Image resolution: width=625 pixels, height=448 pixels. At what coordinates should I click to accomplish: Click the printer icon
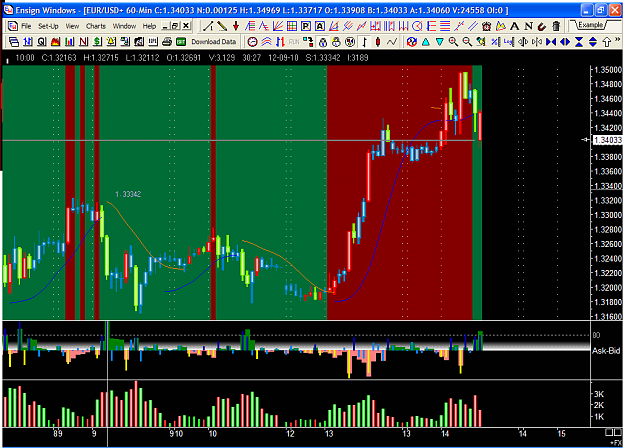[167, 42]
